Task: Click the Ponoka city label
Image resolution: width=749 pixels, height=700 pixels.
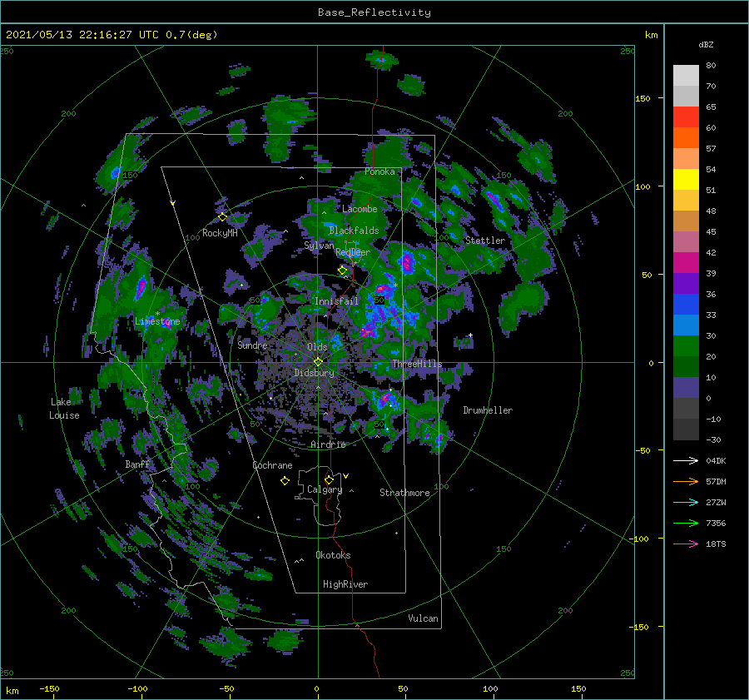Action: (x=379, y=171)
